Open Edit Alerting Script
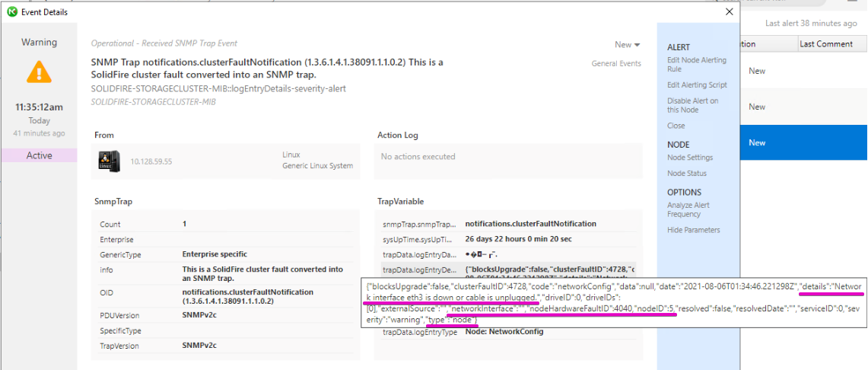868x370 pixels. click(x=698, y=85)
